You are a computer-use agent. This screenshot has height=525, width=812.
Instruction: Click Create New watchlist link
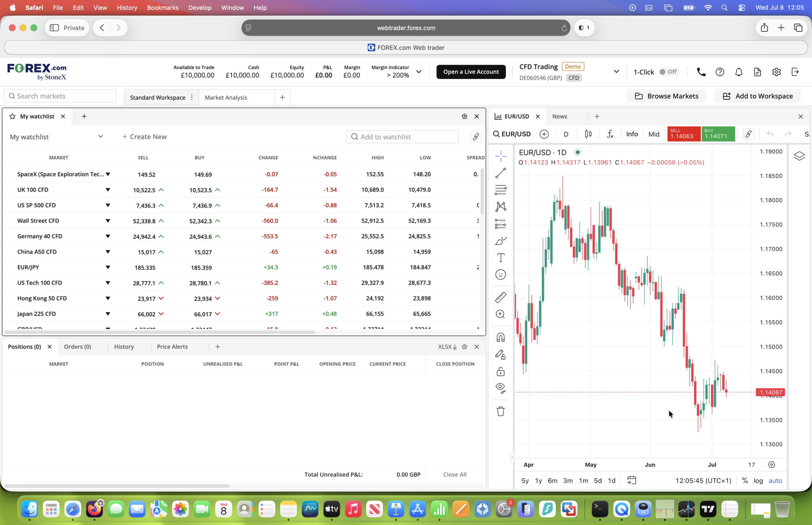pos(144,137)
